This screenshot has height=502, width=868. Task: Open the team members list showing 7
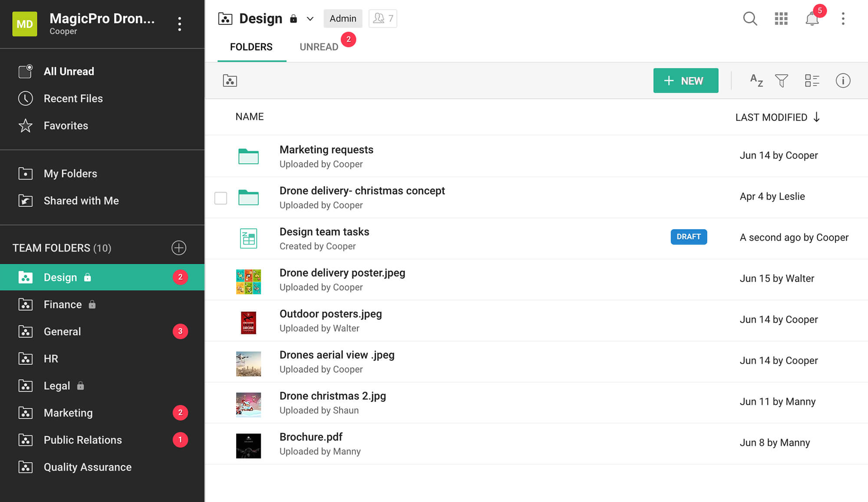coord(382,18)
